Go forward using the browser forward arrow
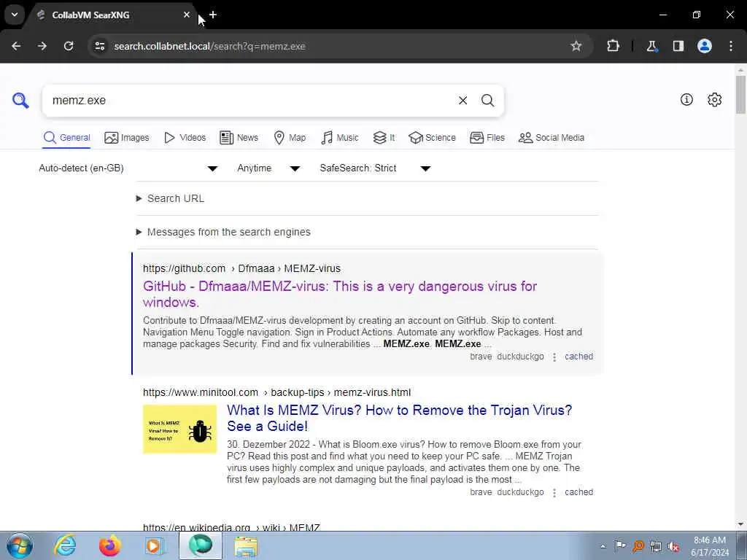This screenshot has width=747, height=560. pyautogui.click(x=42, y=46)
